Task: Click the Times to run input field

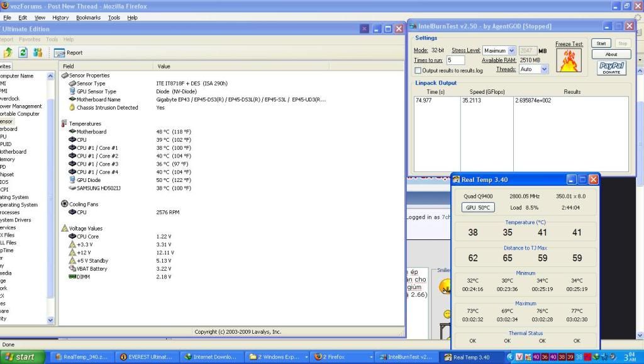Action: pos(455,60)
